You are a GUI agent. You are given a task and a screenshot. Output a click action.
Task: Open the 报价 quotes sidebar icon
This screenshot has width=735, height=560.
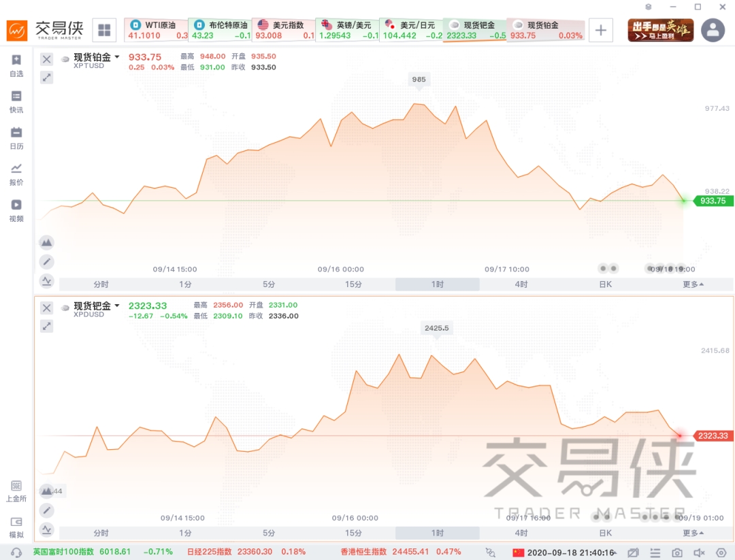point(16,174)
